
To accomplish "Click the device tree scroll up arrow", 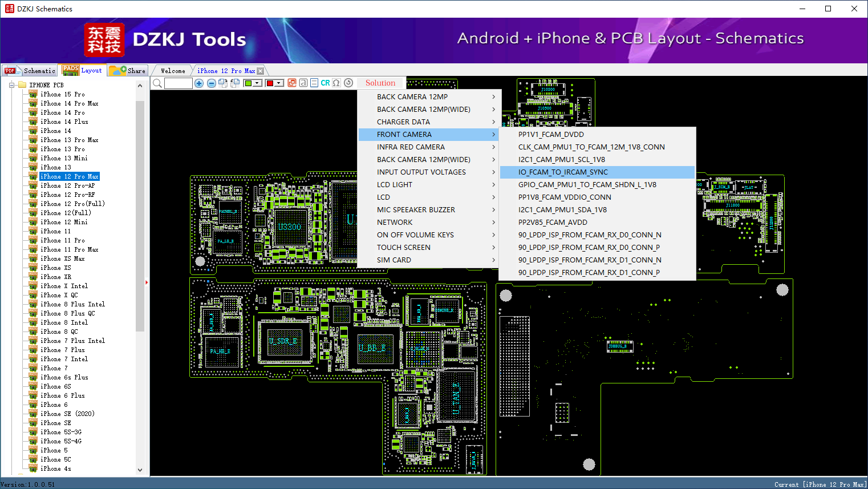I will [x=140, y=86].
